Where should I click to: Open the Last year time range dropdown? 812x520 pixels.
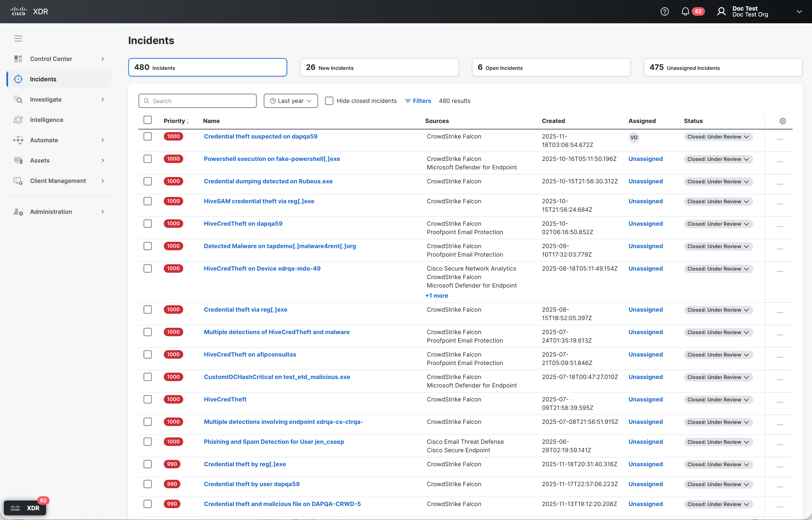tap(290, 101)
